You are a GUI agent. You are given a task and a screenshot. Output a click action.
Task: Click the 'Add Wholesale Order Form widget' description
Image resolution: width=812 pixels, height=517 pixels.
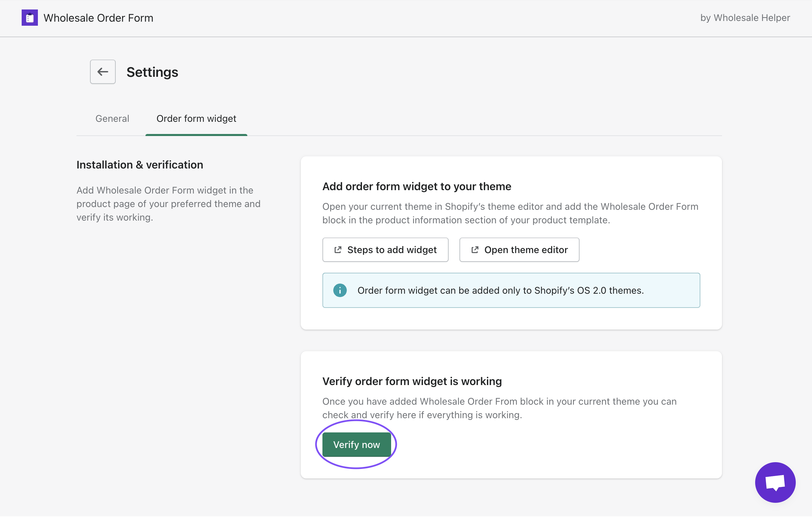point(168,204)
